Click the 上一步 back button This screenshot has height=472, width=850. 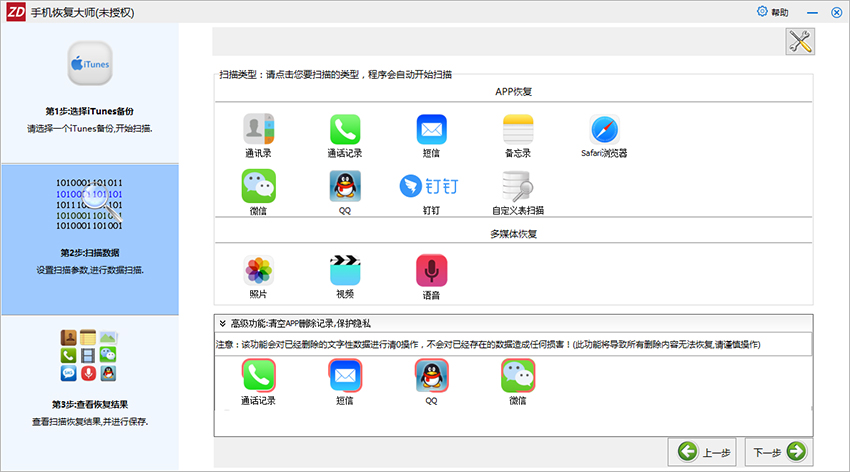pos(702,451)
